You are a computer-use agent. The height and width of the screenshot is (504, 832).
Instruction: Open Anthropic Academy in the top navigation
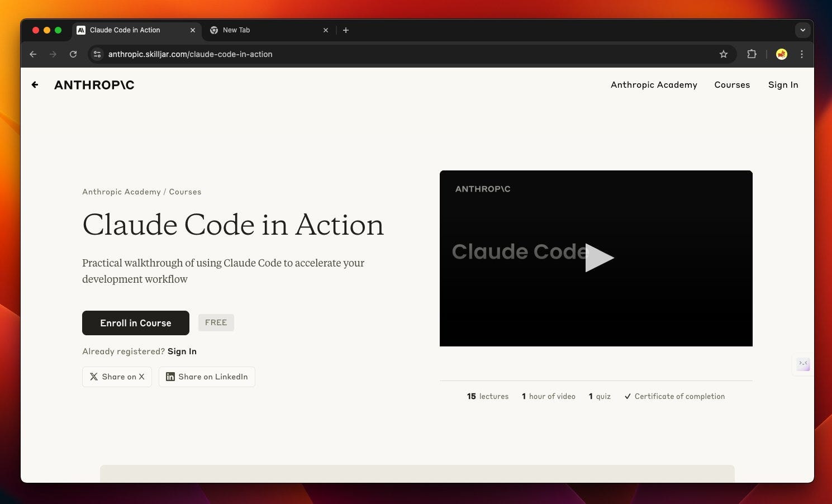[654, 85]
